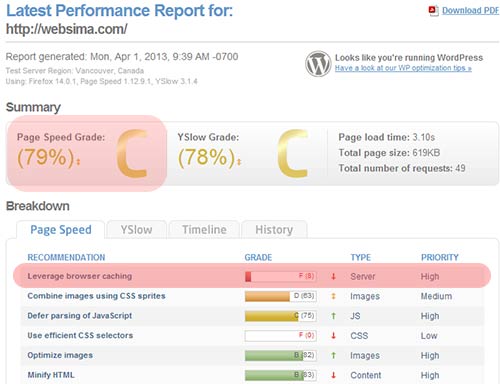Expand the Leverage browser caching recommendation
The height and width of the screenshot is (384, 500).
[x=80, y=276]
